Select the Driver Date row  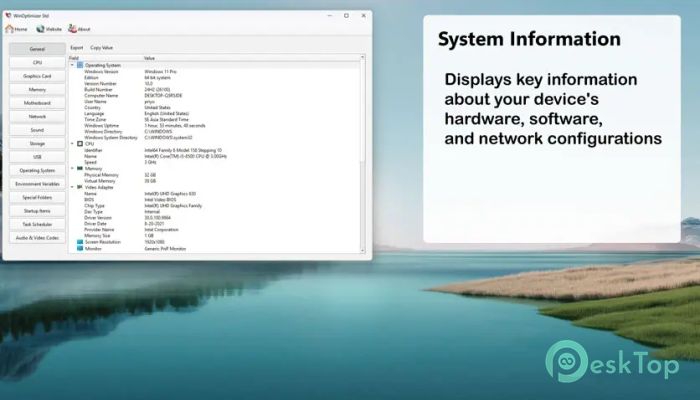[x=214, y=224]
